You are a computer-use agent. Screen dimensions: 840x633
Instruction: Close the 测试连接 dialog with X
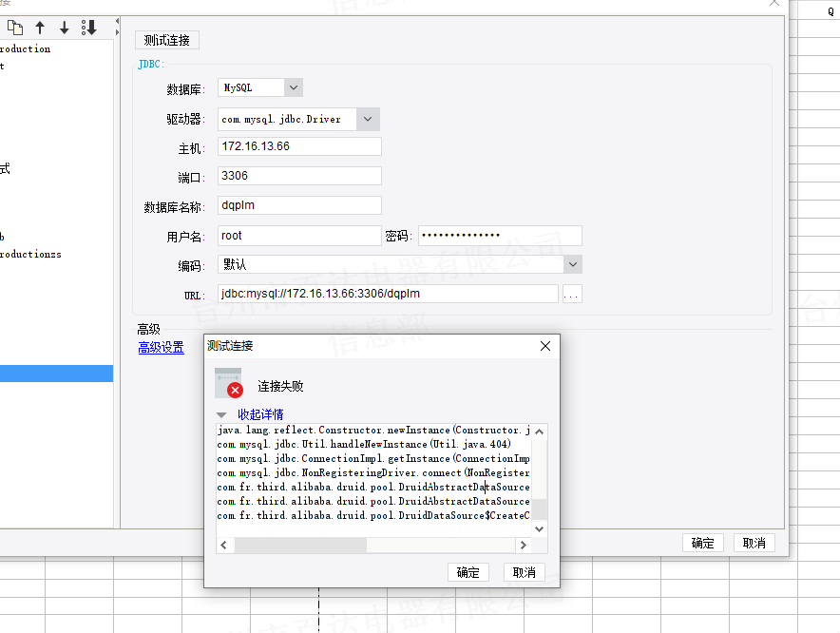pos(545,346)
